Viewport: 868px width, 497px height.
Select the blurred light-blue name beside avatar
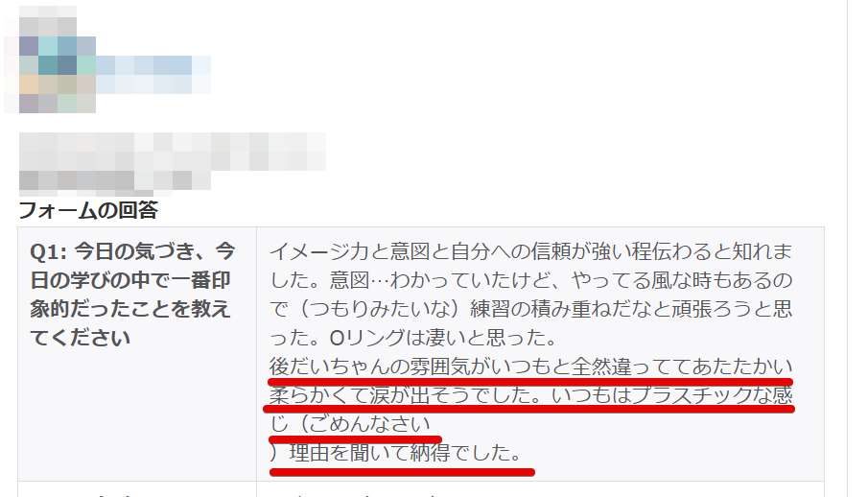(x=153, y=74)
